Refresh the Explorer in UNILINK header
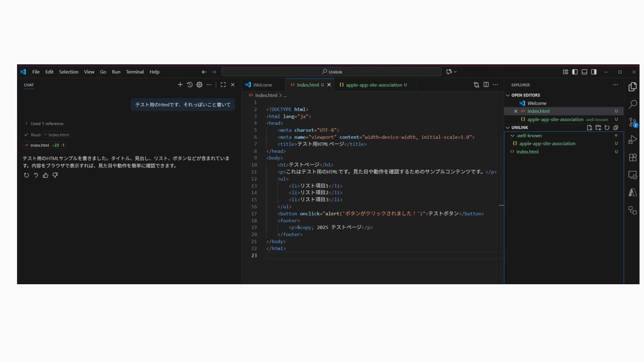 pyautogui.click(x=607, y=127)
